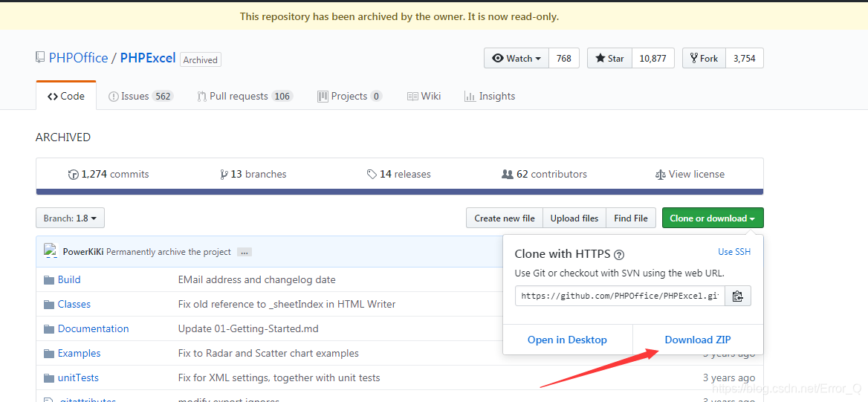This screenshot has width=868, height=402.
Task: Open the PHPExcel repository name link
Action: (x=148, y=57)
